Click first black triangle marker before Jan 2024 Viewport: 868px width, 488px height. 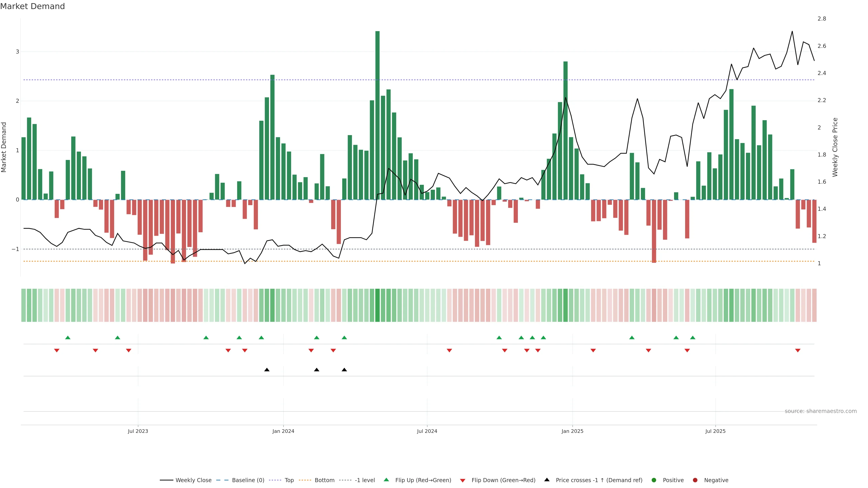coord(267,370)
